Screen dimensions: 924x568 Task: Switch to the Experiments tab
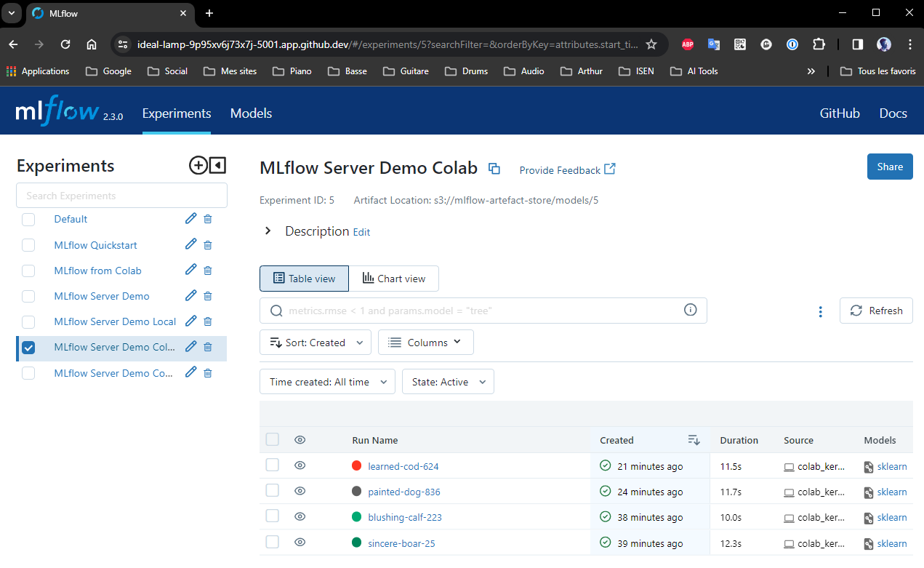point(177,113)
